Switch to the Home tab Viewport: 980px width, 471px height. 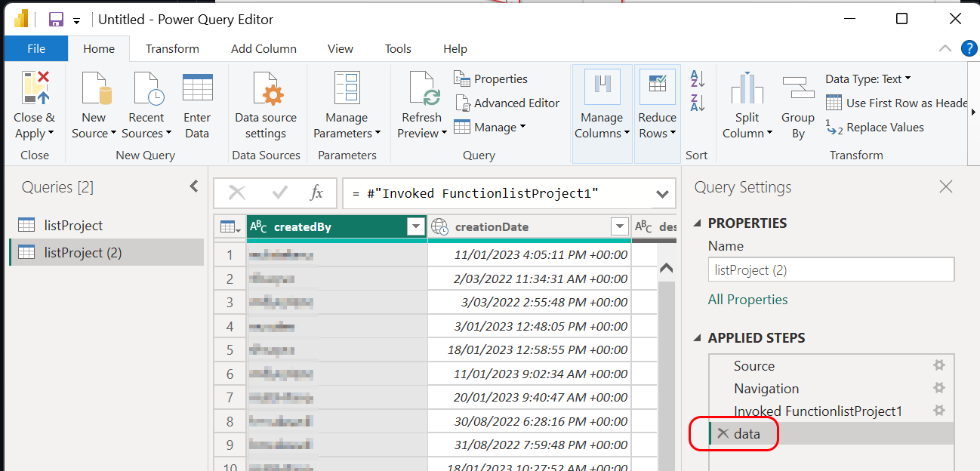coord(99,48)
